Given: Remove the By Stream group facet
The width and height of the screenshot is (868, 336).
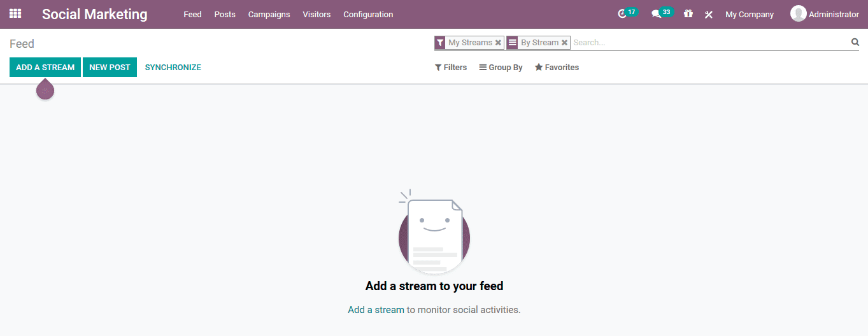Looking at the screenshot, I should (x=564, y=43).
